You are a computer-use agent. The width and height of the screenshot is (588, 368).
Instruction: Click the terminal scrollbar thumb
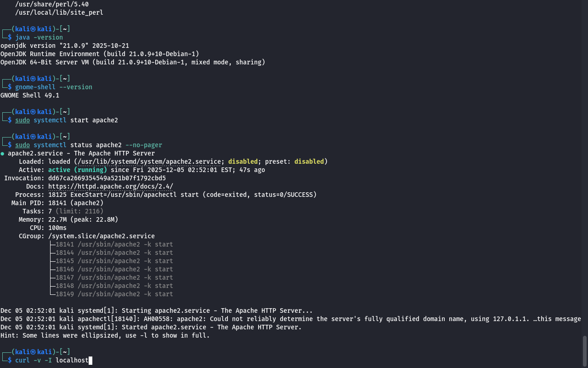(585, 352)
